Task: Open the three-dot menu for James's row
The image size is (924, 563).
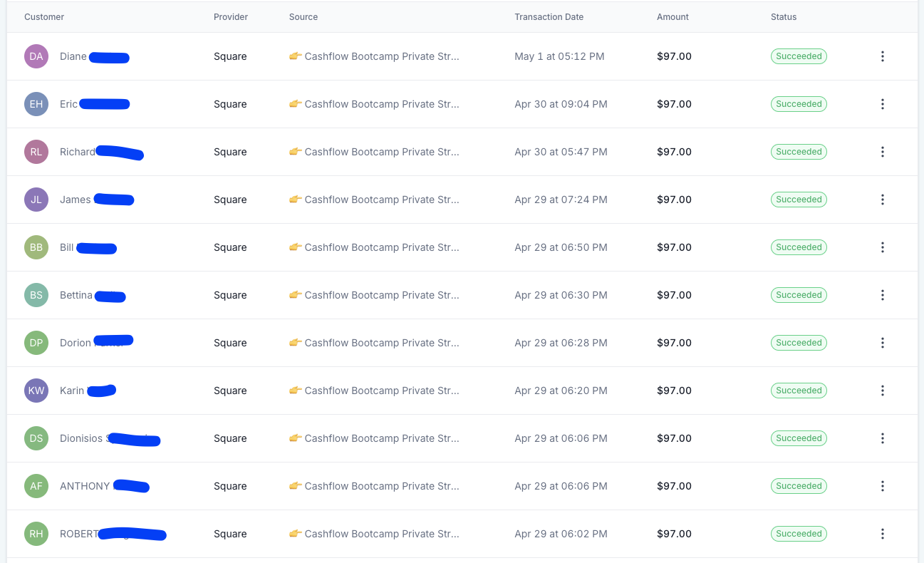Action: click(883, 200)
